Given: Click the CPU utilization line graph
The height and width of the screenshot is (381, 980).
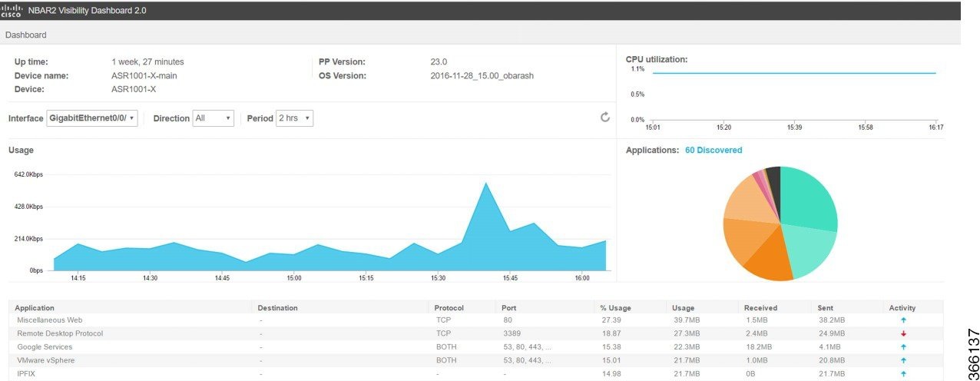Looking at the screenshot, I should [x=794, y=73].
